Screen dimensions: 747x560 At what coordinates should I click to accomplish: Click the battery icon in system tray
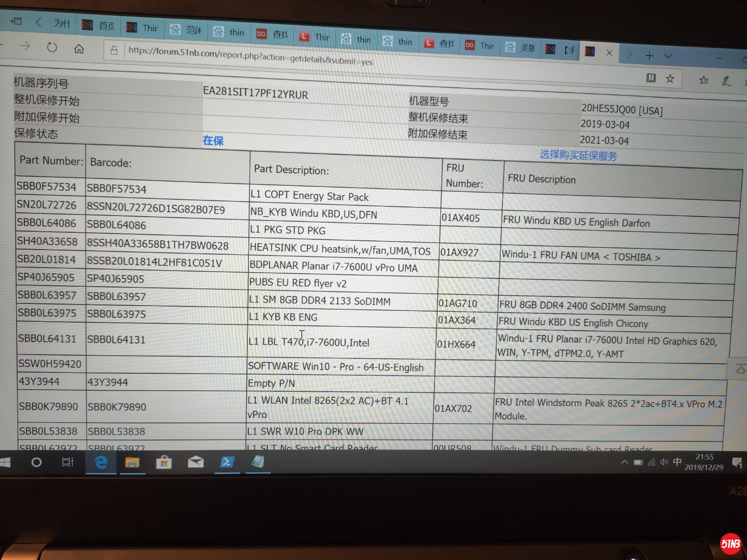pos(638,462)
